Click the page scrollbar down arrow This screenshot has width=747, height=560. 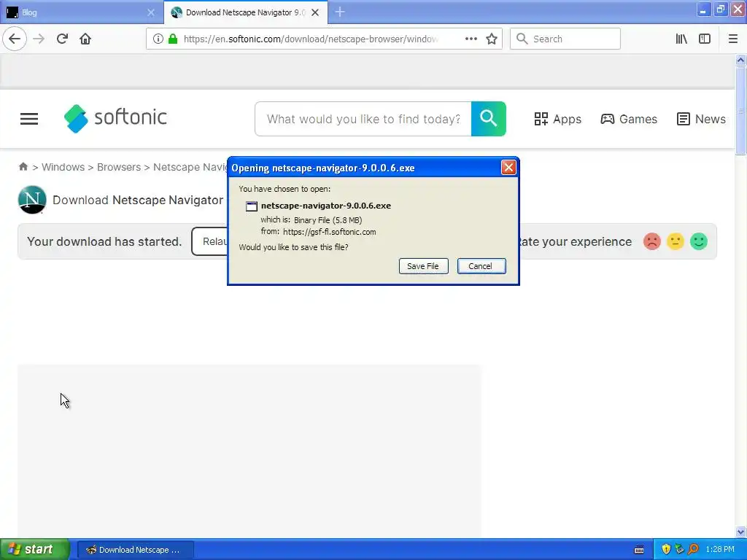(740, 532)
